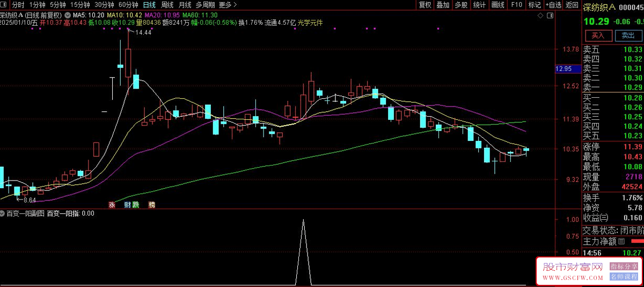Click the 卖三 order row at 10.31
644x287 pixels.
coord(613,68)
